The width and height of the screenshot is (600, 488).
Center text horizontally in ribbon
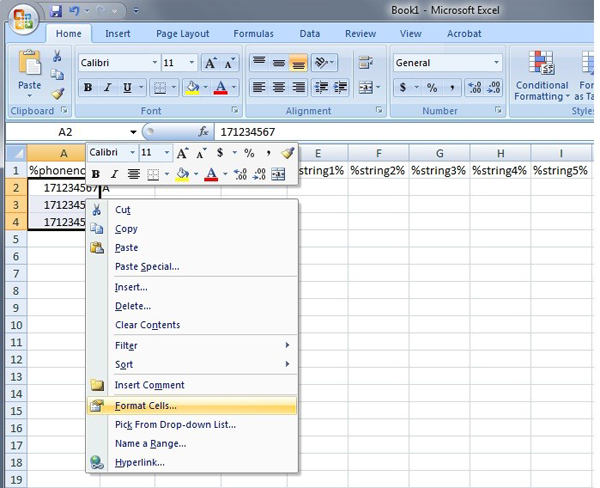pyautogui.click(x=279, y=88)
